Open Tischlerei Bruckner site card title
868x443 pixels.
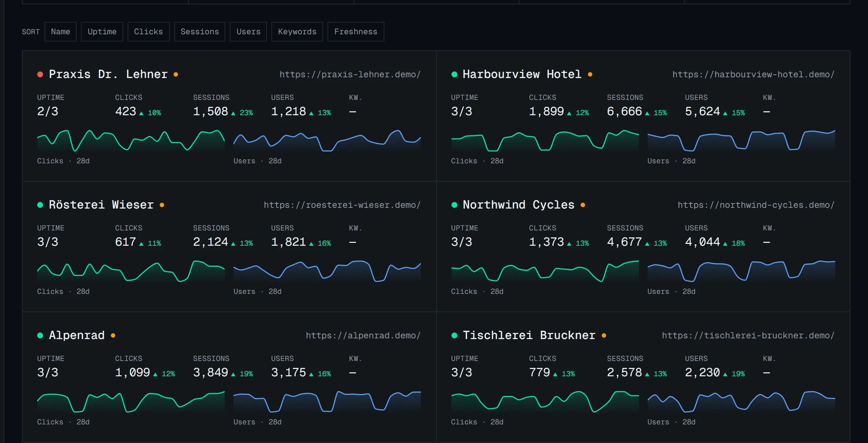point(529,335)
